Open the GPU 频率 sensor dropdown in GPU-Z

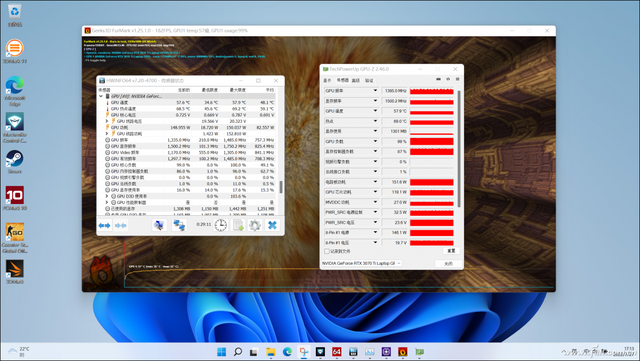pyautogui.click(x=375, y=90)
